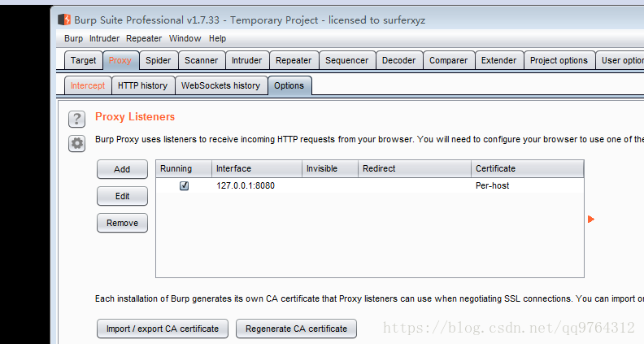Switch to the Sequencer tab
Viewport: 644px width, 344px height.
click(346, 60)
